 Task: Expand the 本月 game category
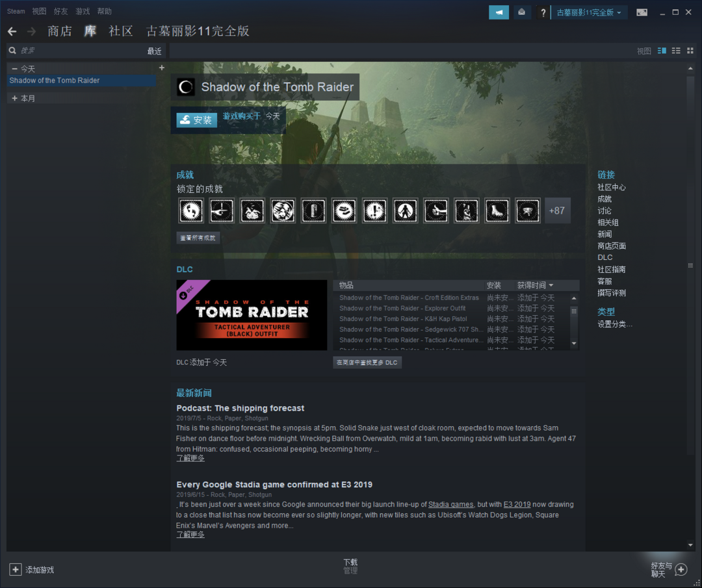coord(15,98)
